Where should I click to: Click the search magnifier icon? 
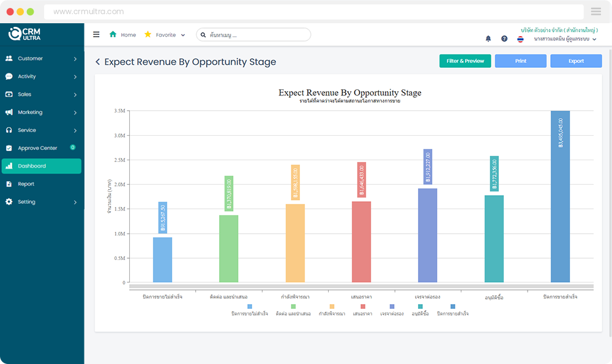203,35
